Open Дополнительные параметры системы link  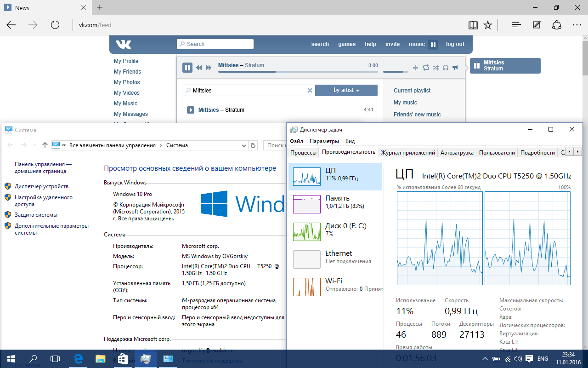coord(51,229)
